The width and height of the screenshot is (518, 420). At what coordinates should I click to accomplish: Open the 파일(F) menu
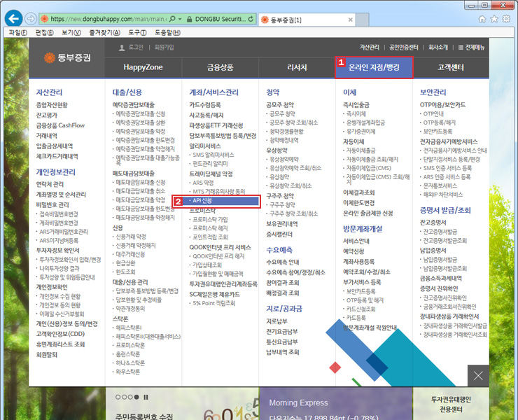(x=17, y=33)
